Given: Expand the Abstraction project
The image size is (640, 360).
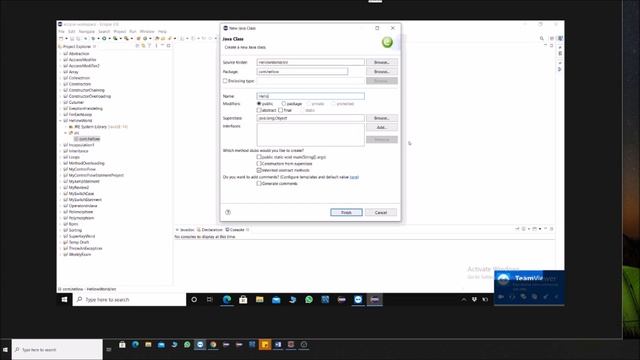Looking at the screenshot, I should coord(60,53).
